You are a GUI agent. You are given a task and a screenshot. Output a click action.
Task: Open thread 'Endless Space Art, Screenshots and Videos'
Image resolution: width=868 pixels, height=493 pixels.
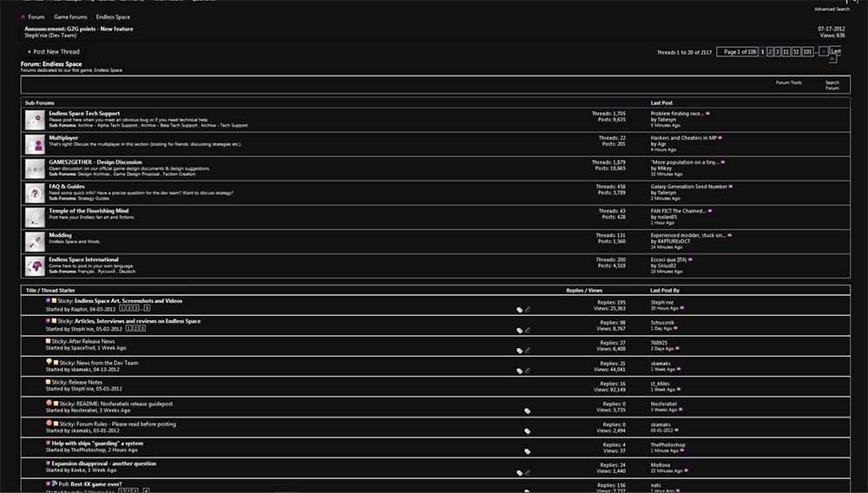(x=128, y=301)
